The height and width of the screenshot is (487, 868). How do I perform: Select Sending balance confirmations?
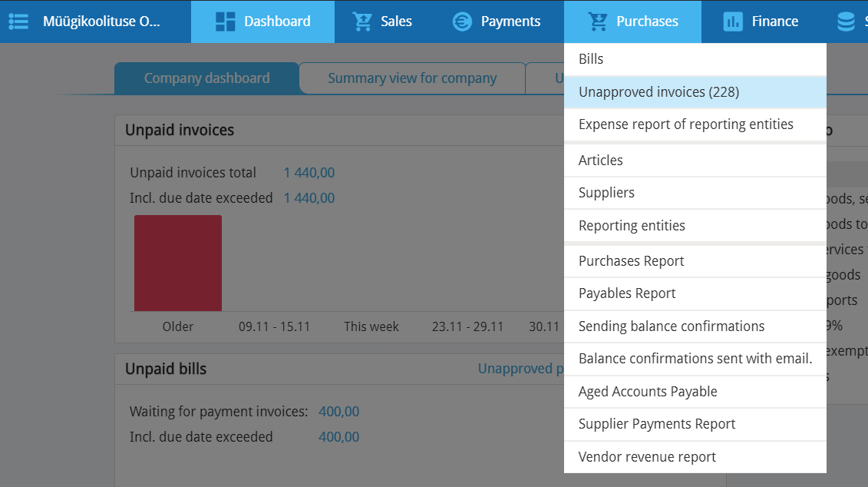click(x=695, y=326)
